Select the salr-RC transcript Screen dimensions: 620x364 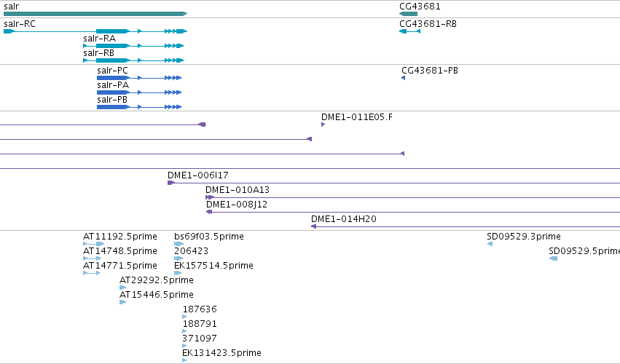95,31
